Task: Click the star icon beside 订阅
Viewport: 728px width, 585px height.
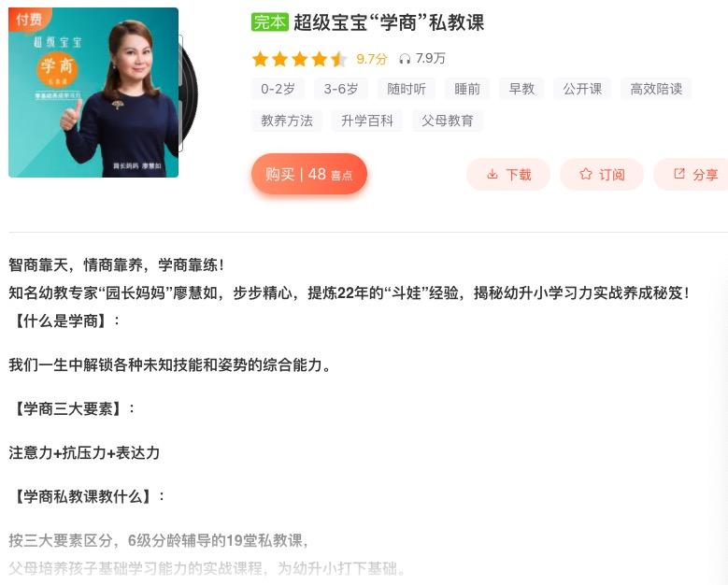Action: [x=586, y=174]
